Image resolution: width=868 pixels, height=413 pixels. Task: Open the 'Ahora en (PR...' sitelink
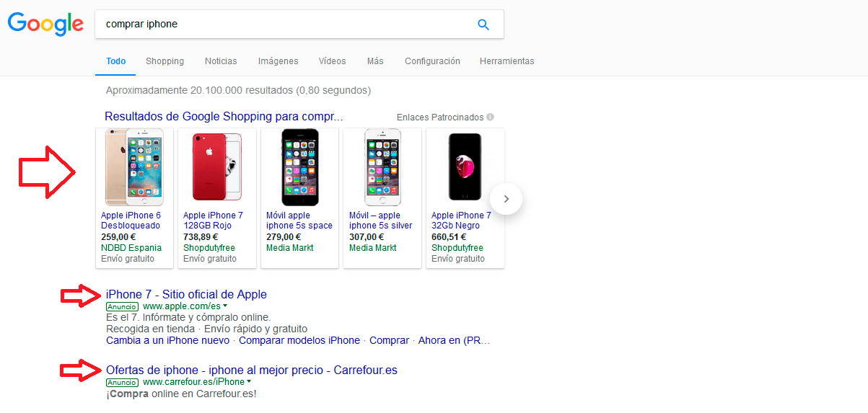pos(454,340)
